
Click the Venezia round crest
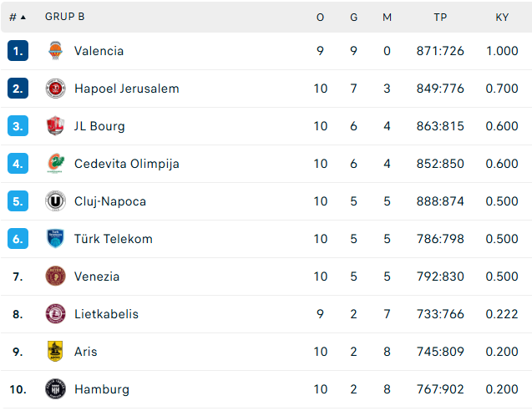(x=55, y=277)
